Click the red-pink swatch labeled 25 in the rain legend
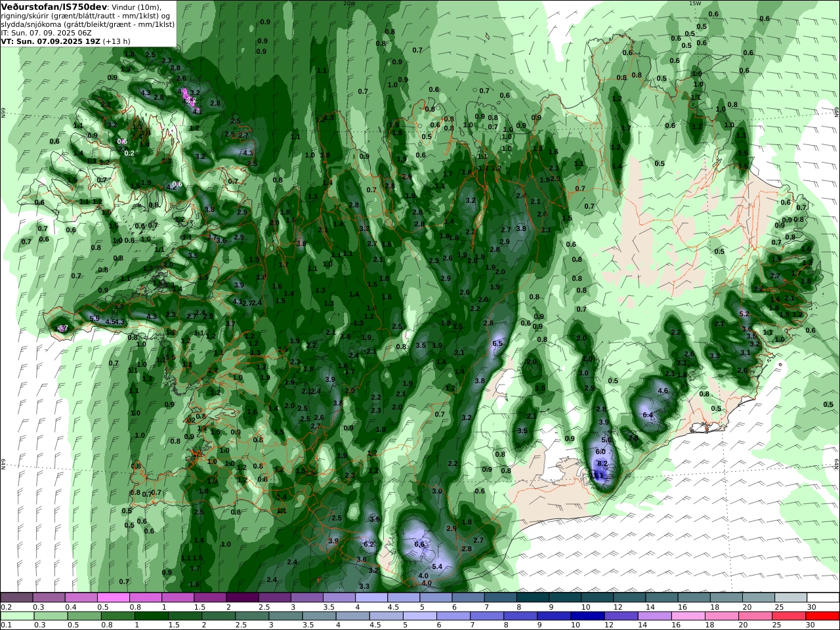Viewport: 840px width, 630px height. coord(789,616)
